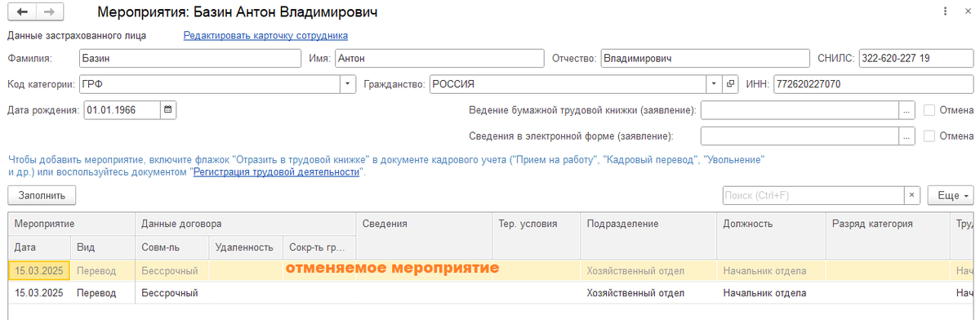
Task: Open Редактировать карточку сотрудника link
Action: click(x=265, y=36)
